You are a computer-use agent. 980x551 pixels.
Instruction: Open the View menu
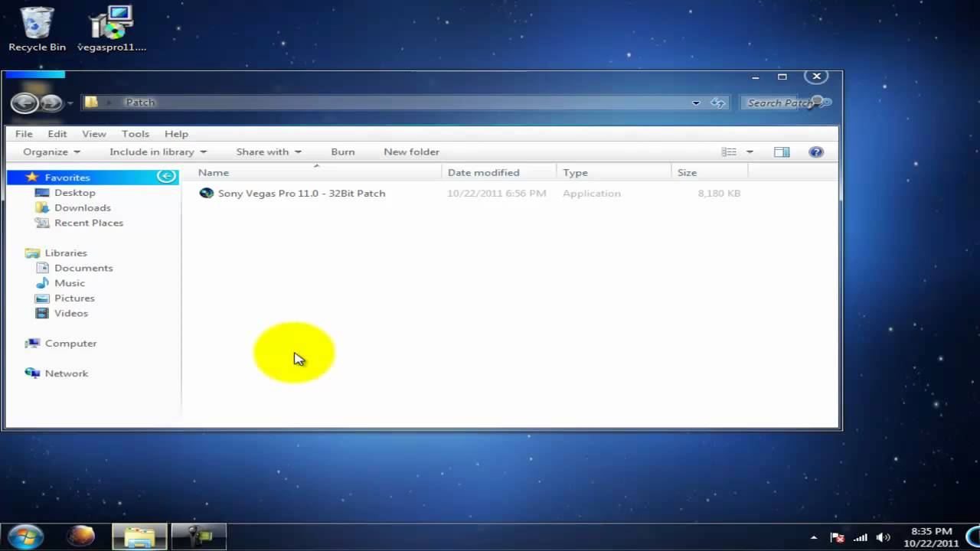point(94,134)
